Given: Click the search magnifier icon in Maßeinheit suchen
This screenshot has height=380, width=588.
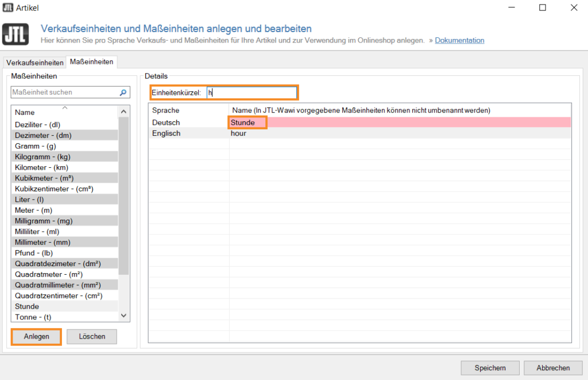Looking at the screenshot, I should [x=123, y=93].
